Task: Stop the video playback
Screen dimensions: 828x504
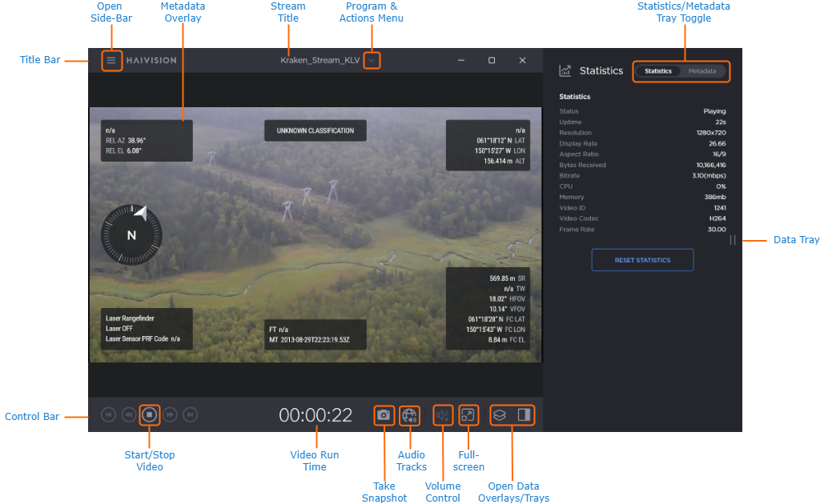Action: click(149, 415)
